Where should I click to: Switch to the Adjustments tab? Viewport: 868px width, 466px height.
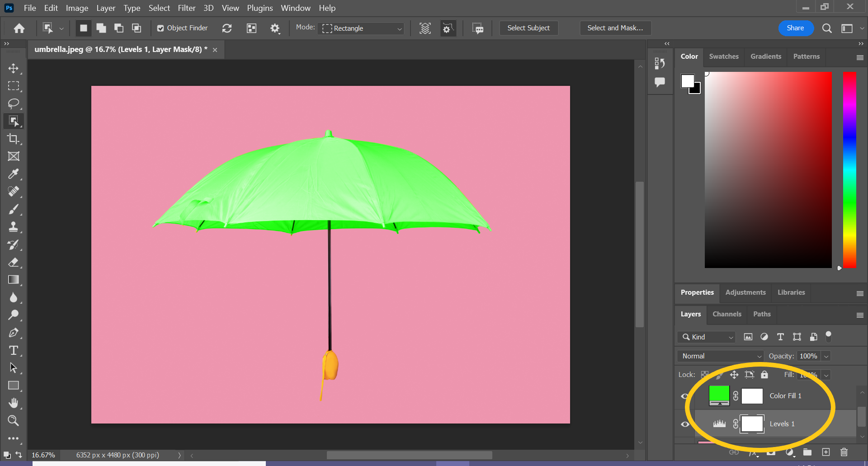[745, 292]
